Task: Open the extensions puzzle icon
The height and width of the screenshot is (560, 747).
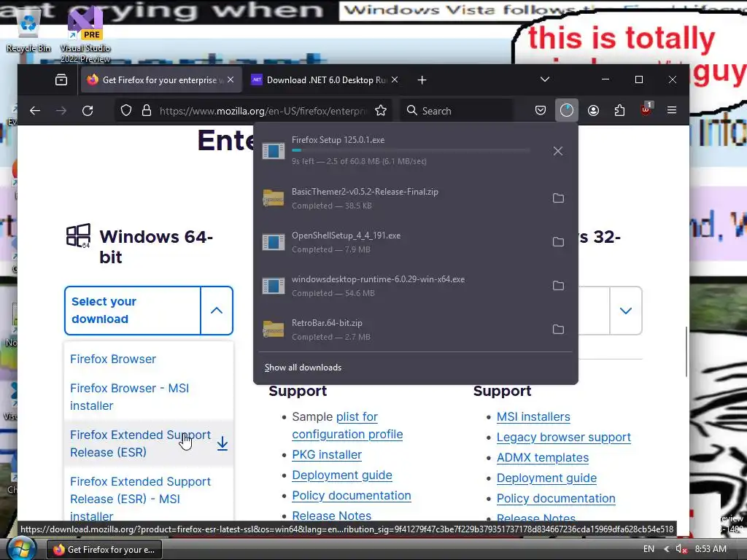Action: (x=619, y=111)
